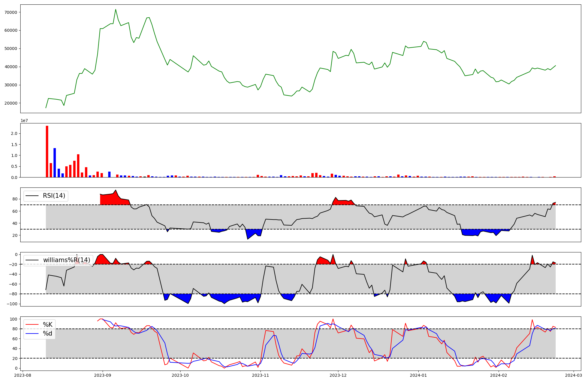588x382 pixels.
Task: Click the 2023-12 x-axis date label
Action: coord(338,375)
